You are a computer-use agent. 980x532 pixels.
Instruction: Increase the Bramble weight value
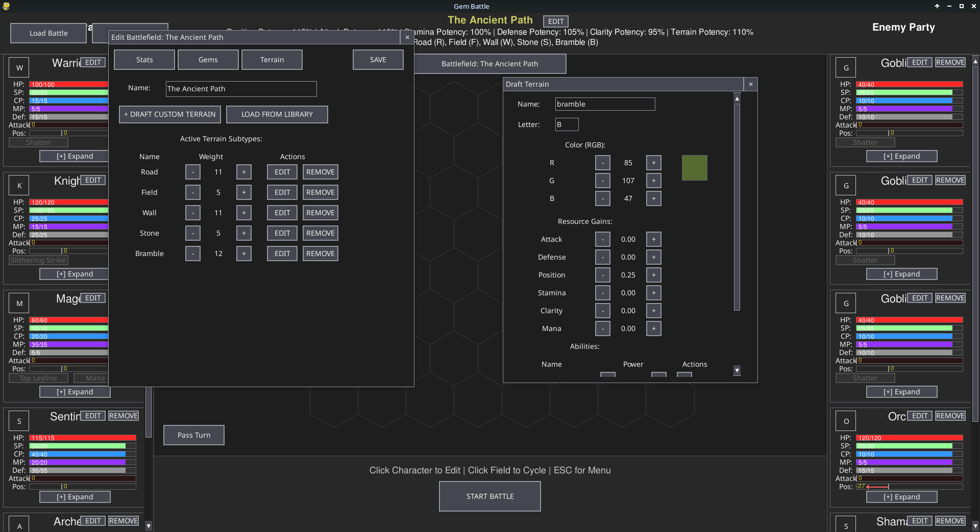point(243,254)
